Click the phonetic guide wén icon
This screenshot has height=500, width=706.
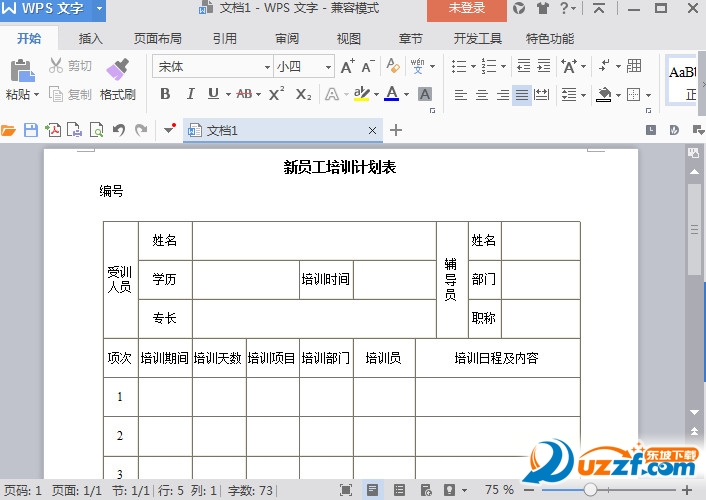tap(417, 66)
